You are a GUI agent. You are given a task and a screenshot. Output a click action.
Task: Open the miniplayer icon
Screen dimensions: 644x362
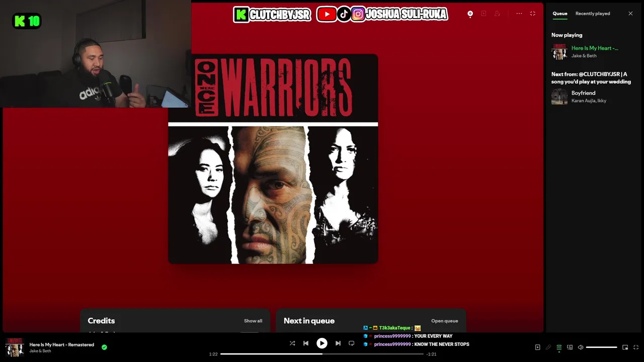[625, 347]
